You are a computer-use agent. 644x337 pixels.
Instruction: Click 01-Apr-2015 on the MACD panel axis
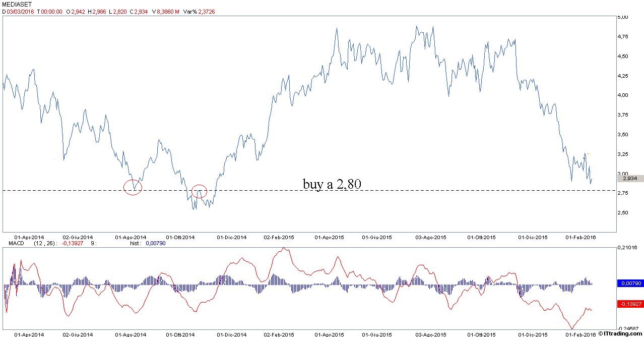(330, 334)
